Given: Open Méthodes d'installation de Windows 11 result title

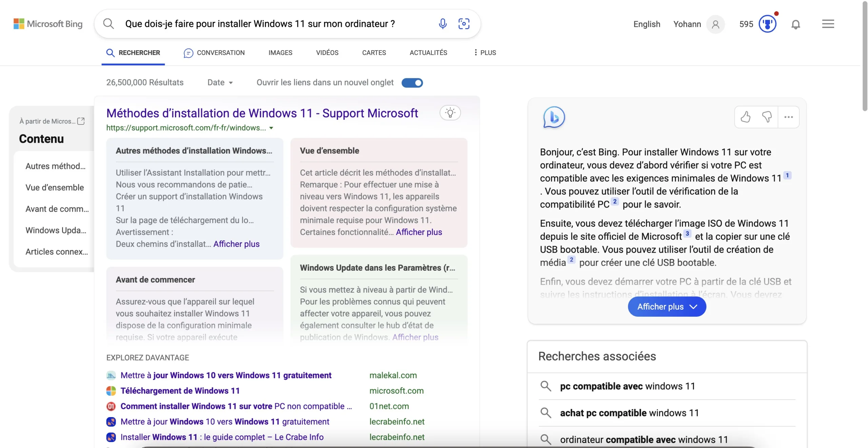Looking at the screenshot, I should click(262, 113).
